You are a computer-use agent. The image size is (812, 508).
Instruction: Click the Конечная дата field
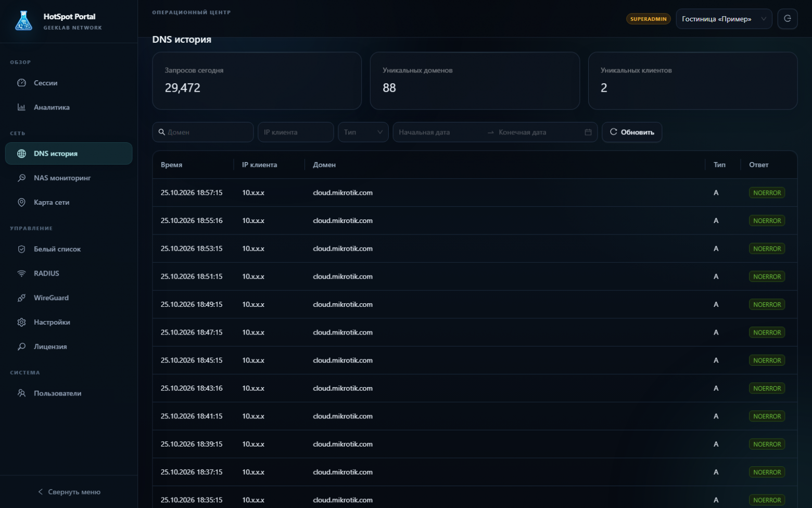539,132
